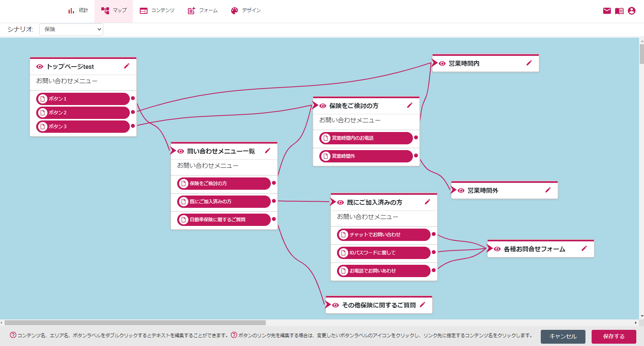This screenshot has height=346, width=644.
Task: Hide the その他保険に関するご質問 node via eye icon
Action: 335,305
